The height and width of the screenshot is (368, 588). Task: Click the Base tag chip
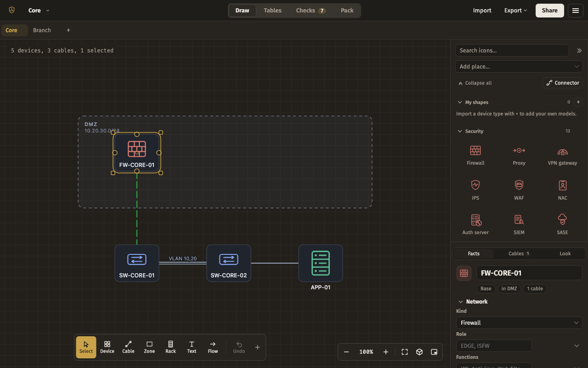click(x=486, y=289)
